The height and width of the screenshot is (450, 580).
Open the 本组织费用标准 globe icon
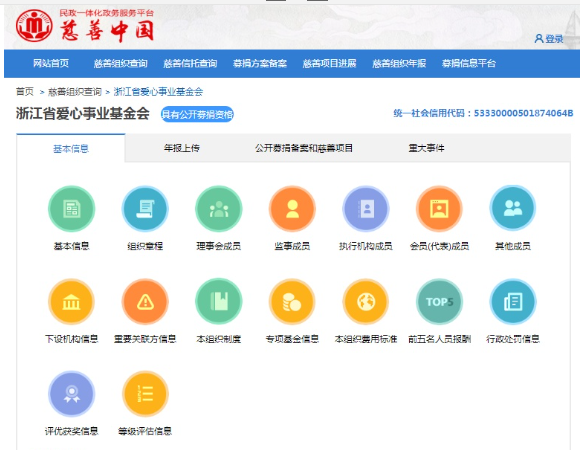366,302
